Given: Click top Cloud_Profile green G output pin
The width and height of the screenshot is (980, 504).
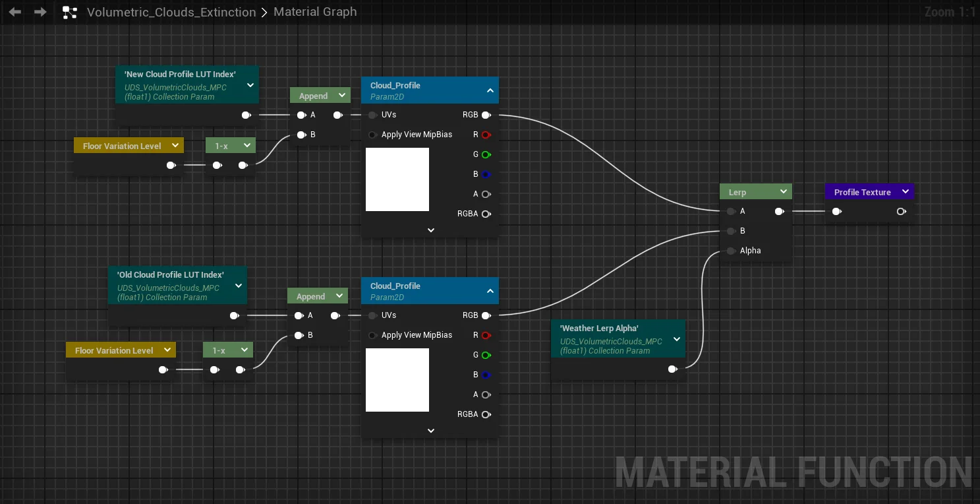Looking at the screenshot, I should tap(486, 154).
